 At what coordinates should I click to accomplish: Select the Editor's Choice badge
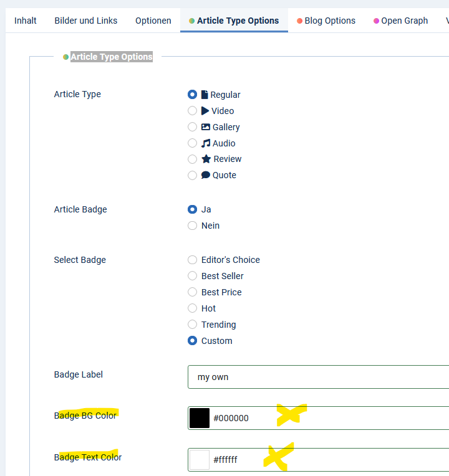point(192,260)
